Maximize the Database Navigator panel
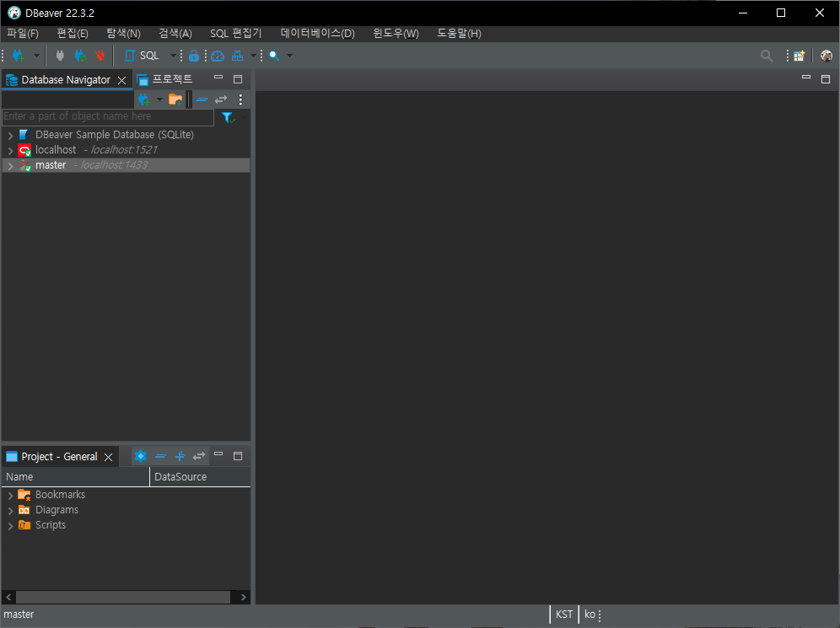The height and width of the screenshot is (628, 840). click(238, 79)
